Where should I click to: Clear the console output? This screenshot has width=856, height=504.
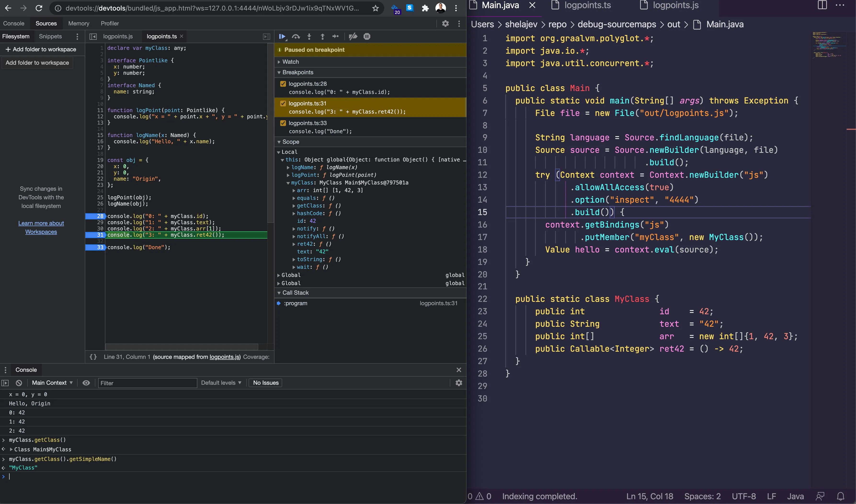[19, 383]
